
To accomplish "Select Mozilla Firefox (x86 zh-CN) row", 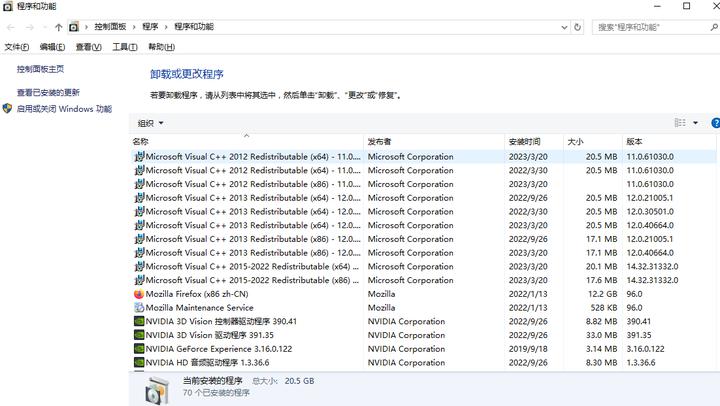I will tap(423, 294).
